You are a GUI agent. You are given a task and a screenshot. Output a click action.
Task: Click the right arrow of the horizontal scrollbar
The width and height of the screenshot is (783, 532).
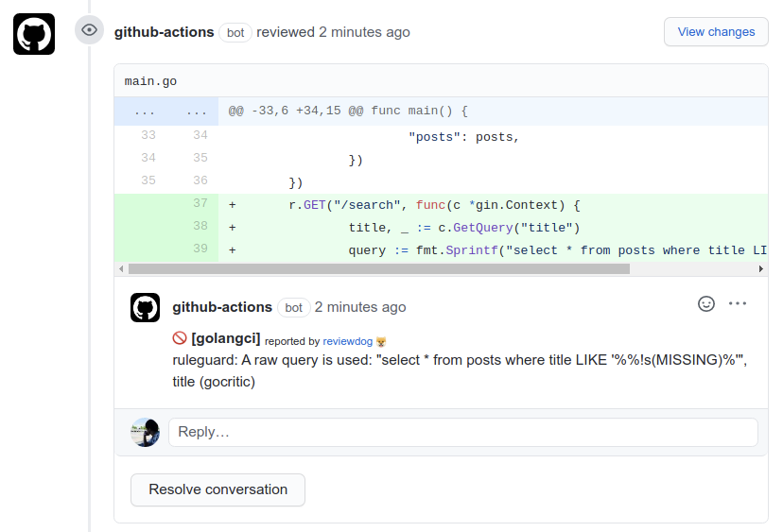tap(761, 269)
